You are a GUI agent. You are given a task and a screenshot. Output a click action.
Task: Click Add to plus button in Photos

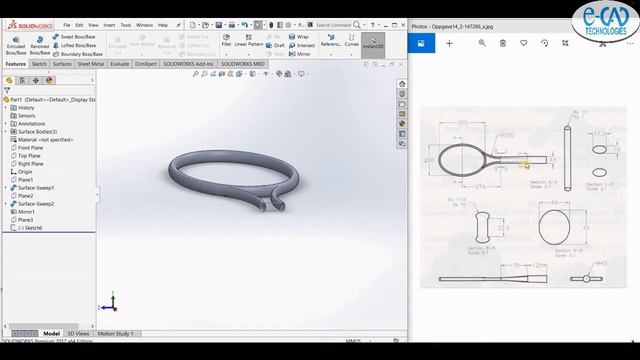(449, 43)
